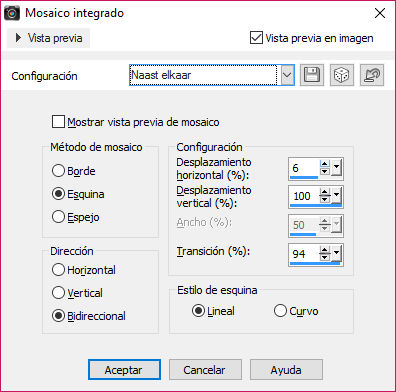Click the Desplazamiento vertical value field

pos(304,196)
